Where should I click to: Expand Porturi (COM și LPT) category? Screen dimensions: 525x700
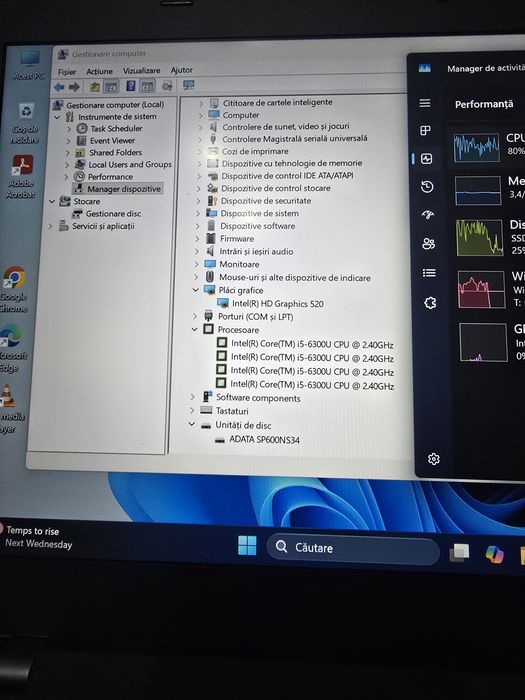(x=195, y=317)
